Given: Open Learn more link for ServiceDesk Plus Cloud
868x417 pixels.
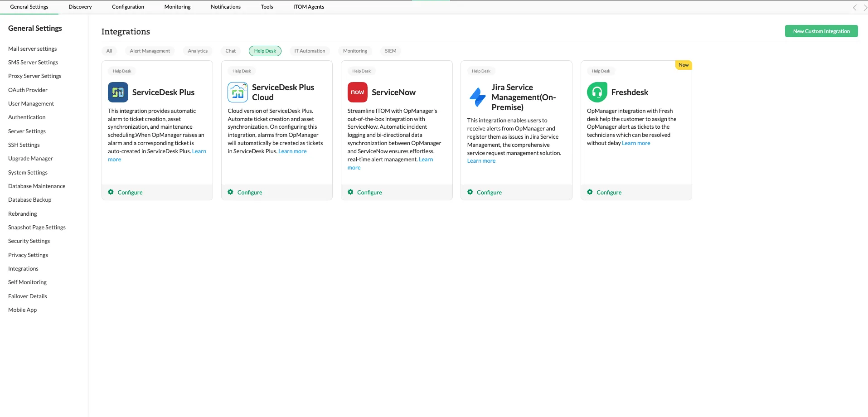Looking at the screenshot, I should 292,151.
